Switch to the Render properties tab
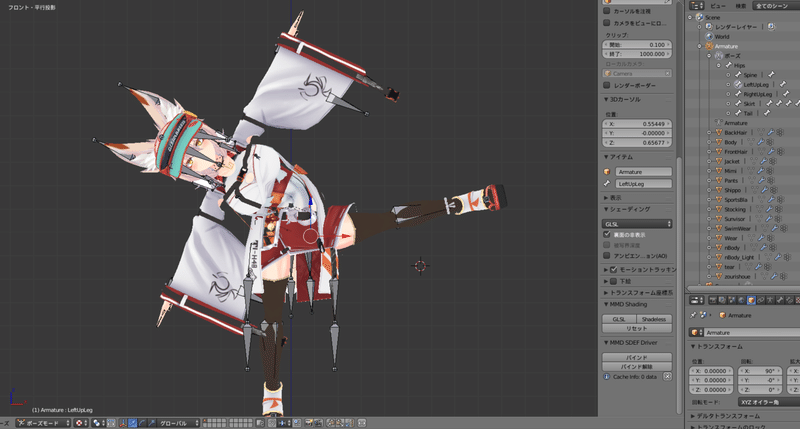This screenshot has height=429, width=800. tap(713, 300)
